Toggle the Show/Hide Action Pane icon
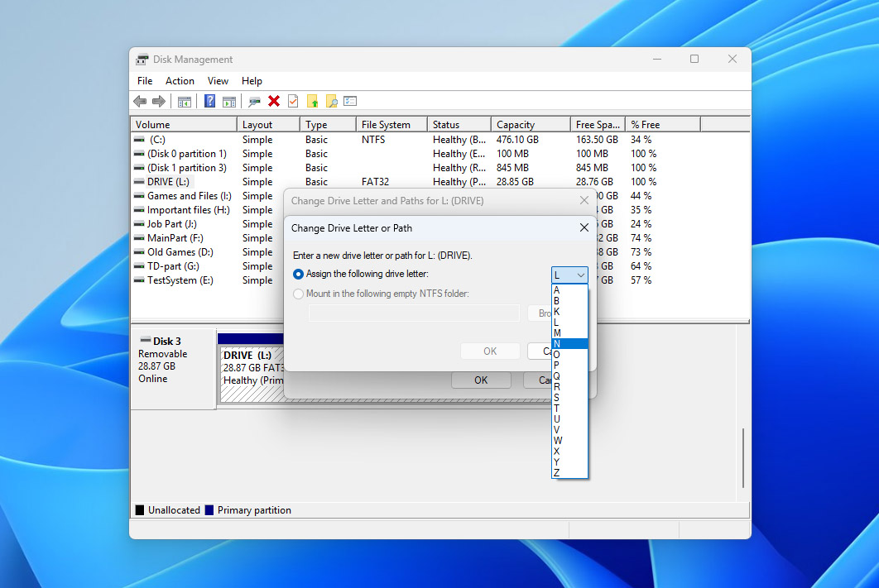 229,102
